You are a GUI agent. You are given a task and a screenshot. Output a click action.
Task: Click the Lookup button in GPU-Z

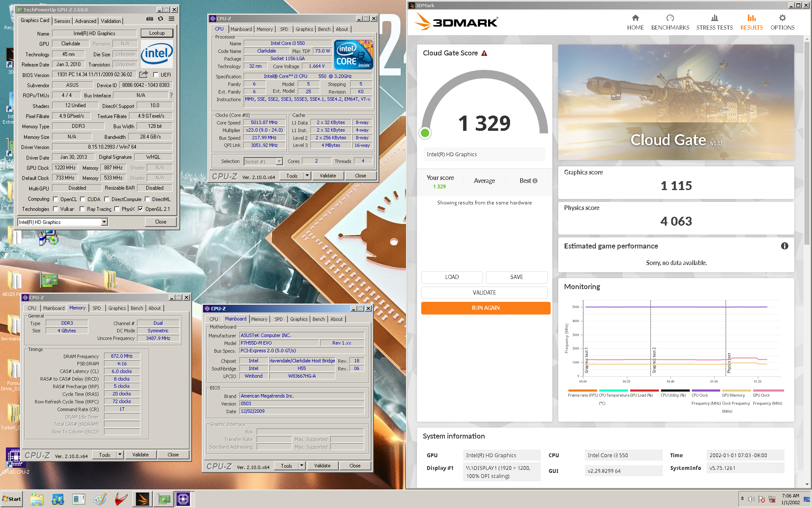[157, 33]
